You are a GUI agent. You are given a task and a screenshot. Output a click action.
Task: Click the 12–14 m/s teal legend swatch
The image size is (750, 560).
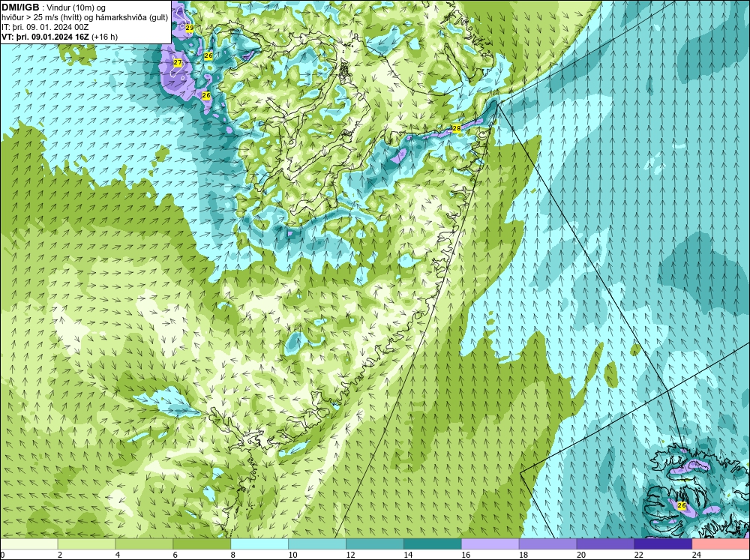374,544
